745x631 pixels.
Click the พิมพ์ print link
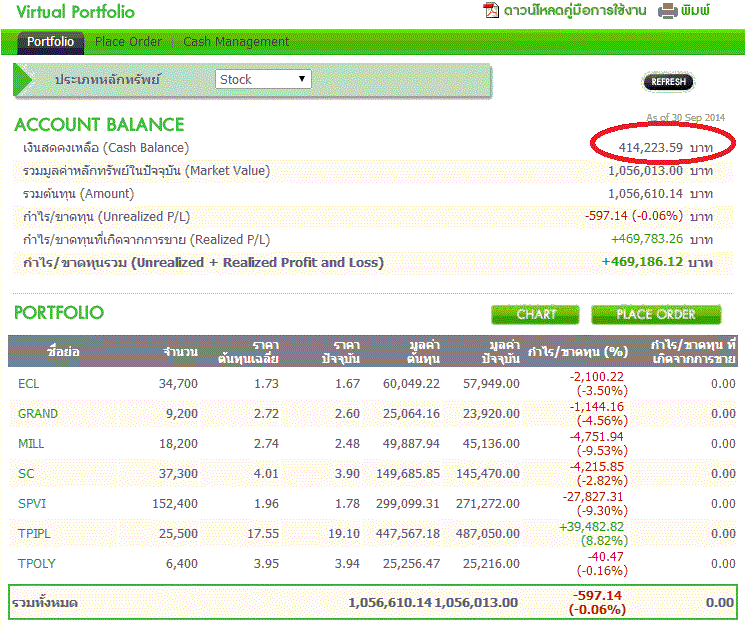(696, 11)
